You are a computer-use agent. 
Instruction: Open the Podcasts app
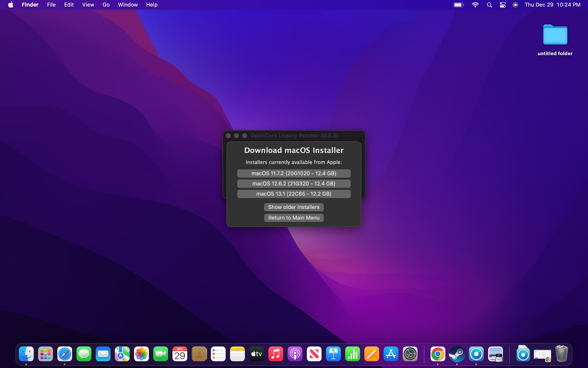point(294,354)
